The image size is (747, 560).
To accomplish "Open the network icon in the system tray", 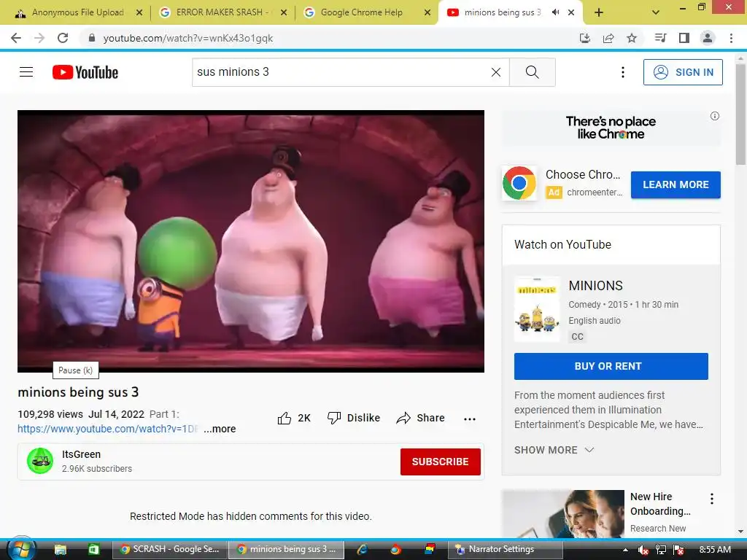I will click(x=661, y=550).
